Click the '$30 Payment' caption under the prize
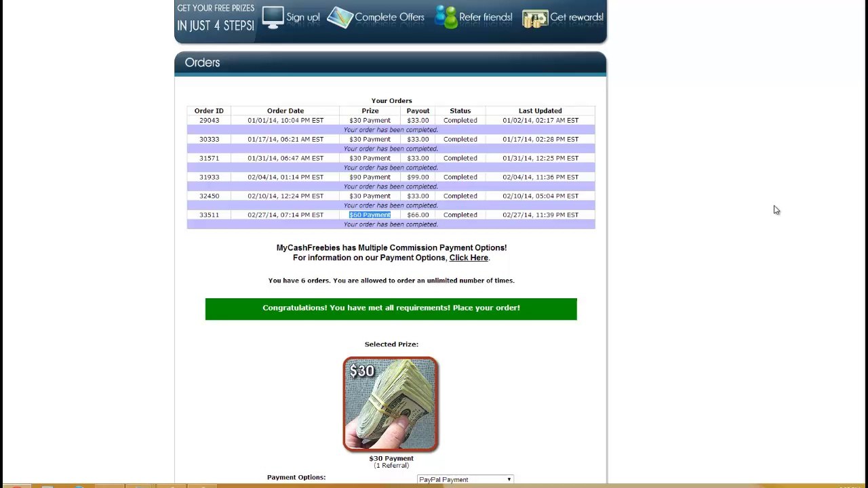868x488 pixels. pyautogui.click(x=391, y=458)
